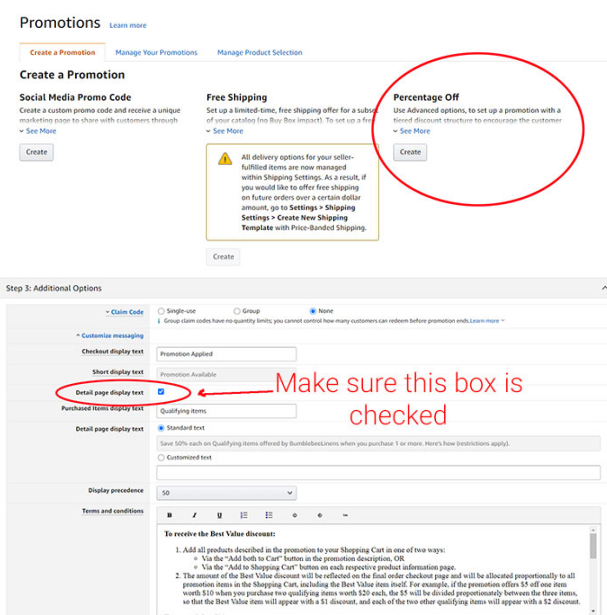This screenshot has height=615, width=607.
Task: Click Purchased items display text field
Action: point(226,411)
